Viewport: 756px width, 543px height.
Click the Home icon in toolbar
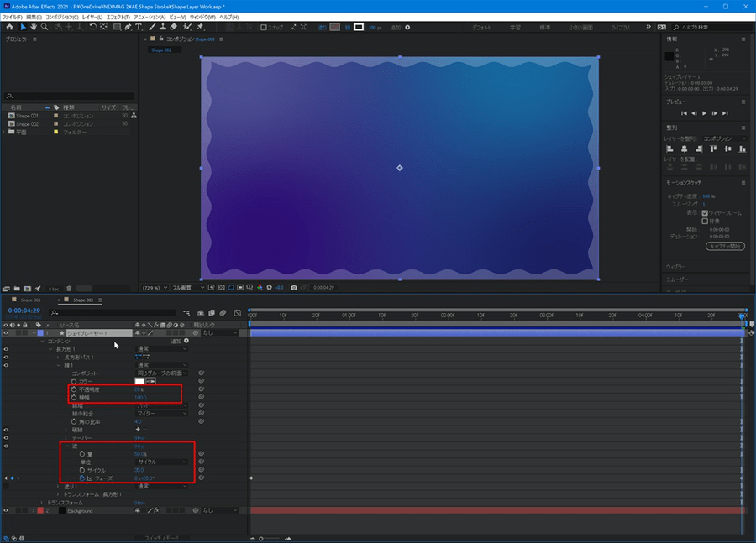tap(9, 27)
